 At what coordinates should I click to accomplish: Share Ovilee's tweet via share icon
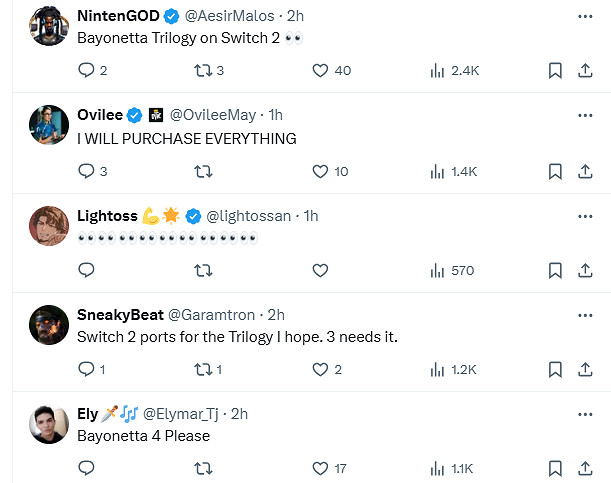585,171
